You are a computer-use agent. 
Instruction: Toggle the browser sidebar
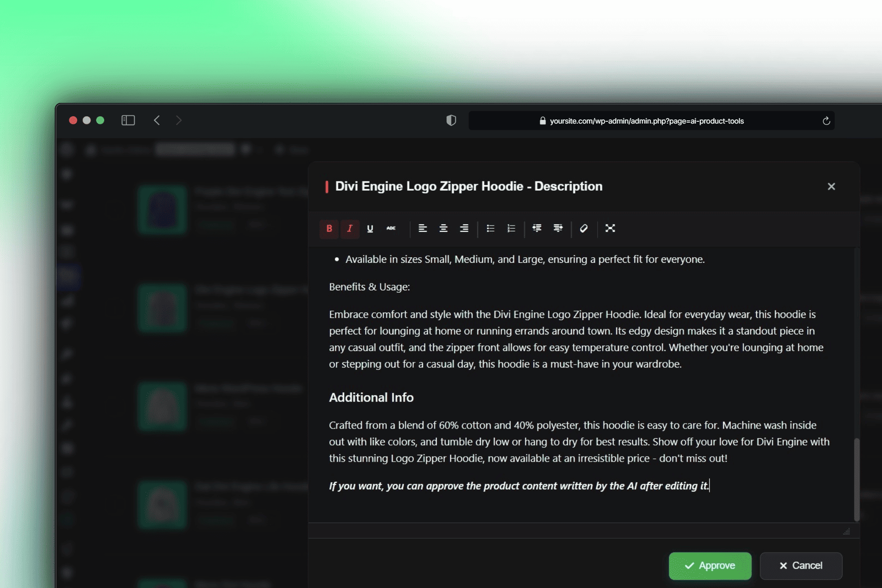[x=128, y=120]
